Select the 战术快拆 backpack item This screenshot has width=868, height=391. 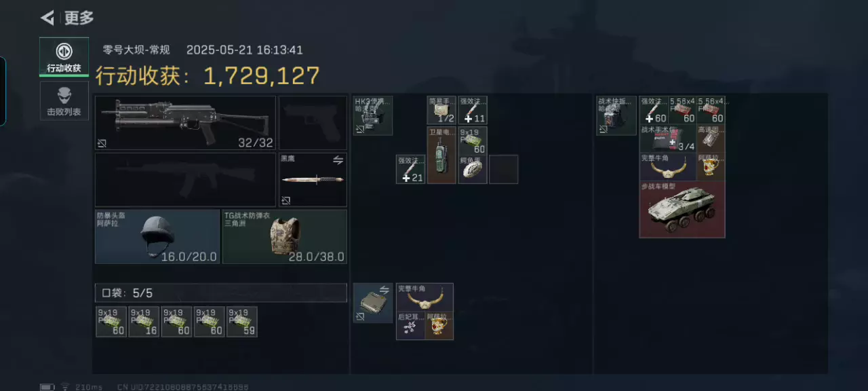pos(616,115)
